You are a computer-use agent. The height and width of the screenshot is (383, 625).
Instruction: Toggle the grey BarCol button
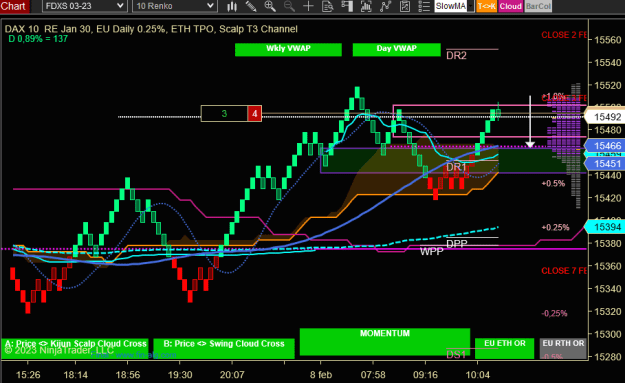538,6
